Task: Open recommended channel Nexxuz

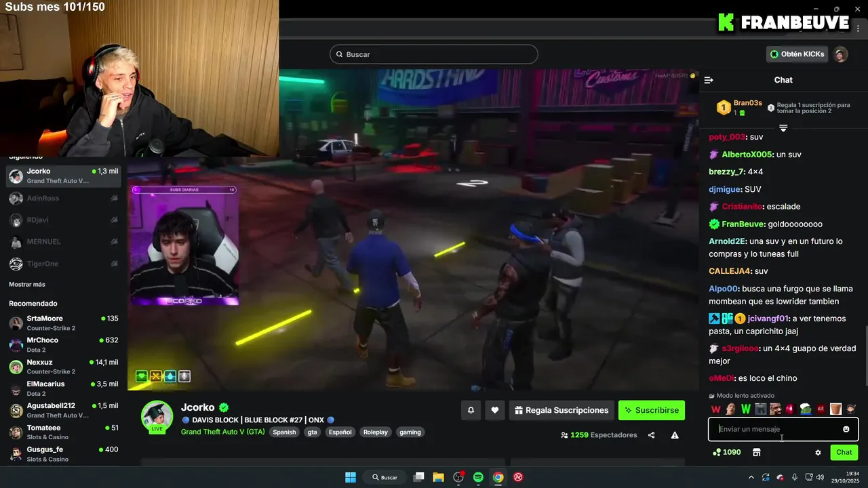Action: [x=64, y=367]
